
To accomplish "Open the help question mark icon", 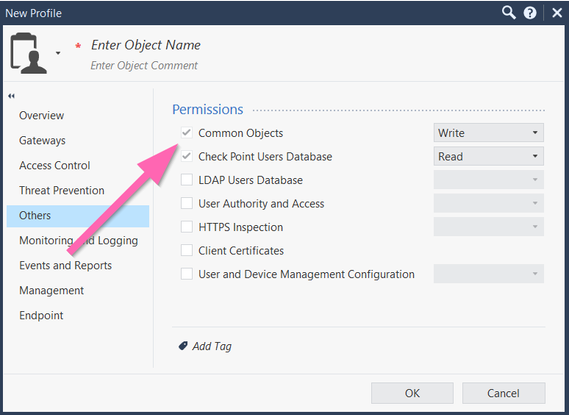I will (530, 13).
